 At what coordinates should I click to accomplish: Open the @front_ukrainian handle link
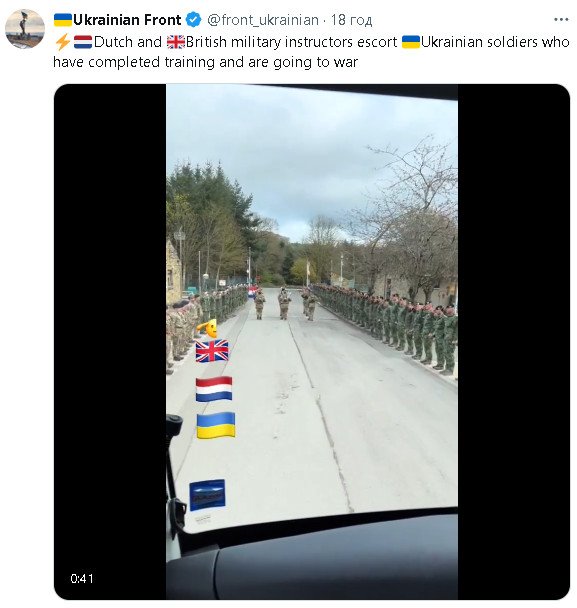click(263, 20)
